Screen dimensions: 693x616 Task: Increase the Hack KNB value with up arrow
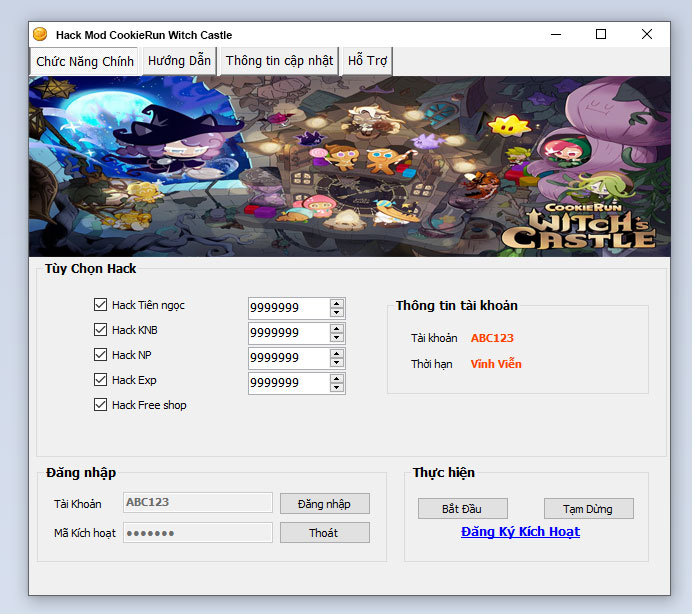[x=337, y=329]
